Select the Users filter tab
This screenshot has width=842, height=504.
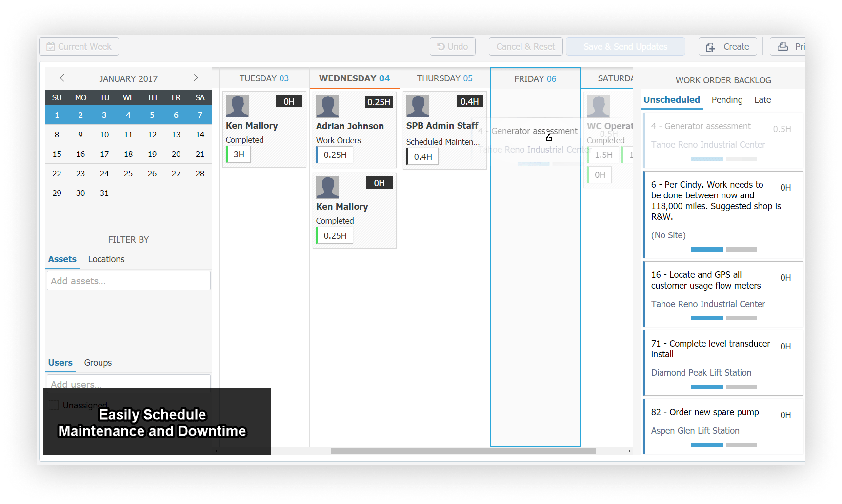(60, 363)
